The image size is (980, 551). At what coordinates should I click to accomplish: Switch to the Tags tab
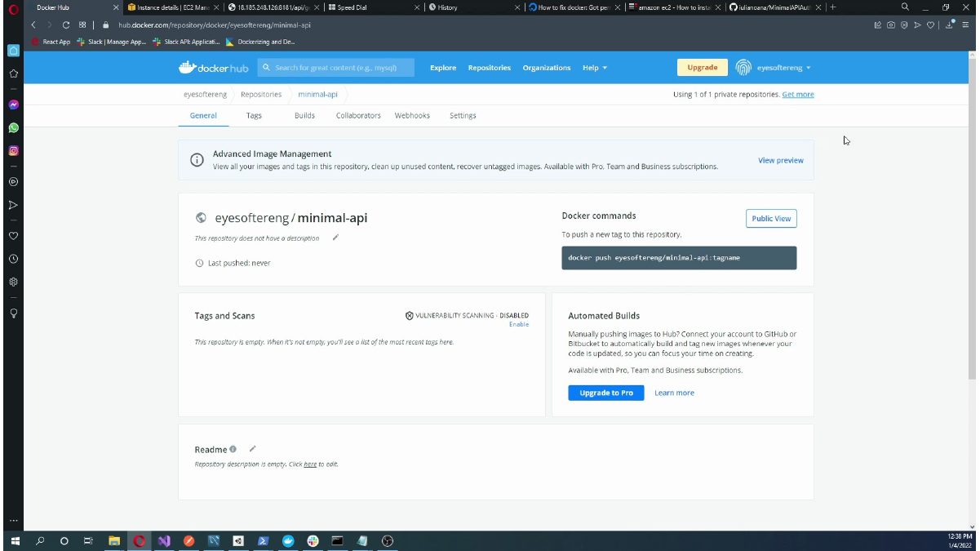pyautogui.click(x=254, y=116)
